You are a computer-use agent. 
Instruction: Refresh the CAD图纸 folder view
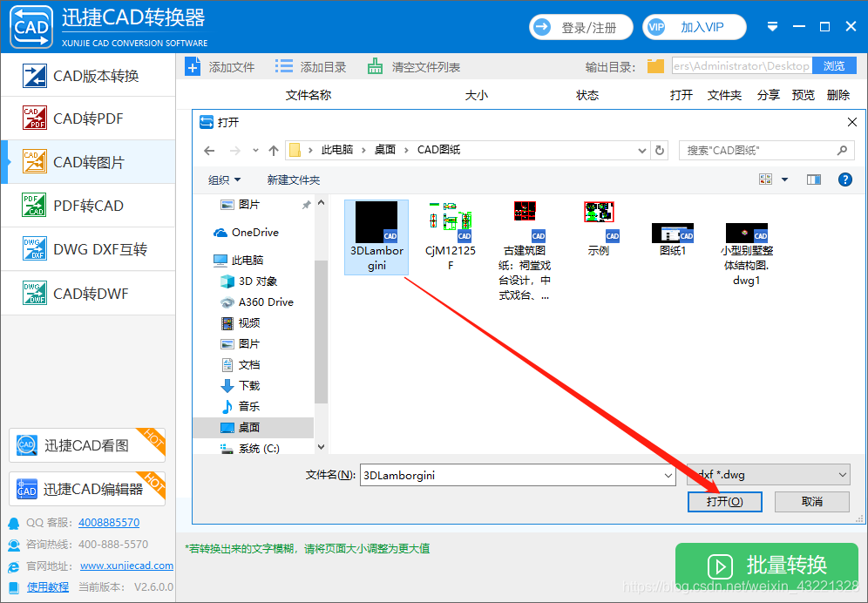click(x=660, y=150)
